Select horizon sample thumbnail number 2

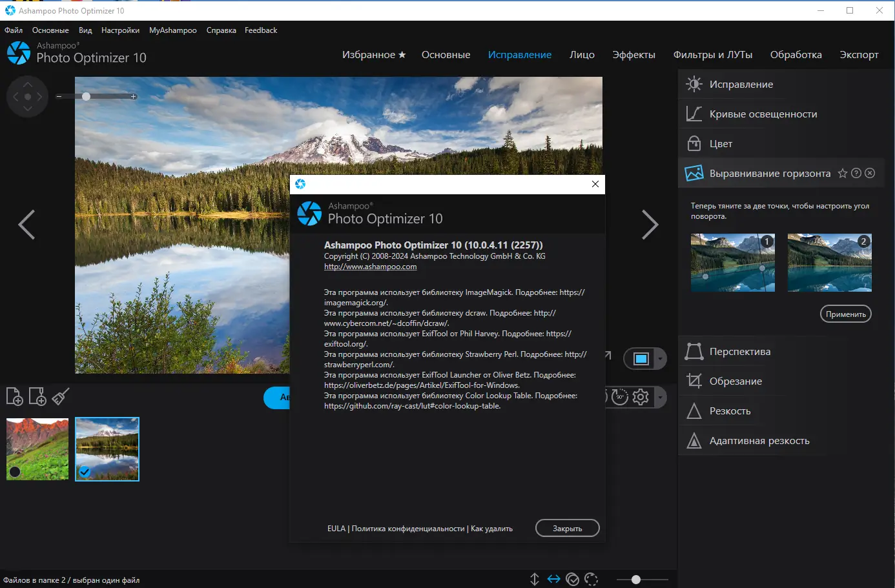[830, 263]
